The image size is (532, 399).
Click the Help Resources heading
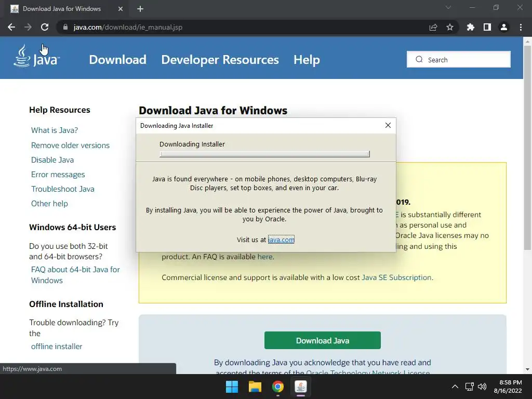point(60,110)
